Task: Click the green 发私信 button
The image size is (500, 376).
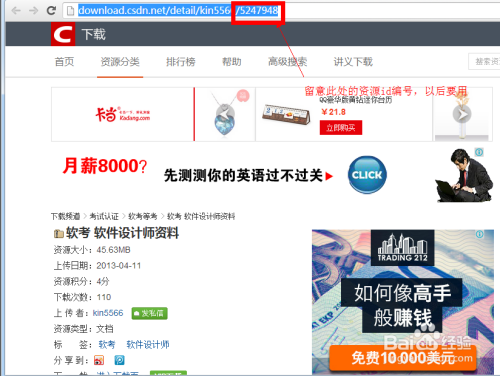Action: coord(149,313)
